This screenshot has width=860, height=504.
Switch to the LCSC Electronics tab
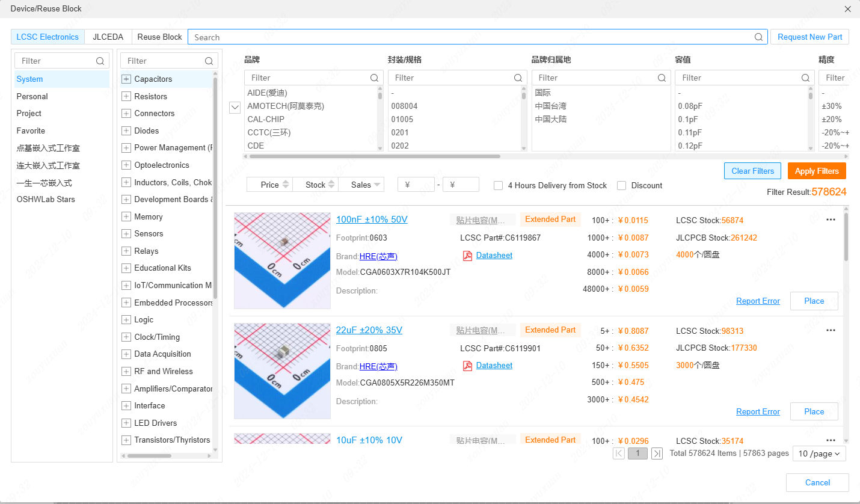(x=48, y=37)
